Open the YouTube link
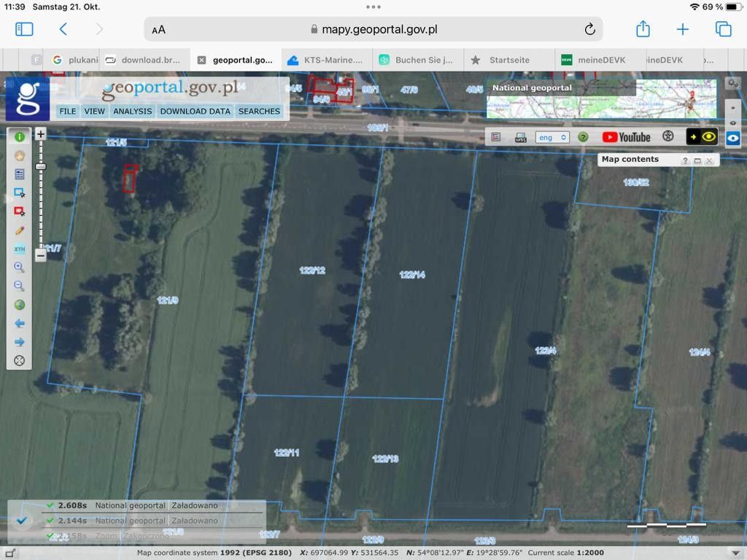 (x=626, y=137)
